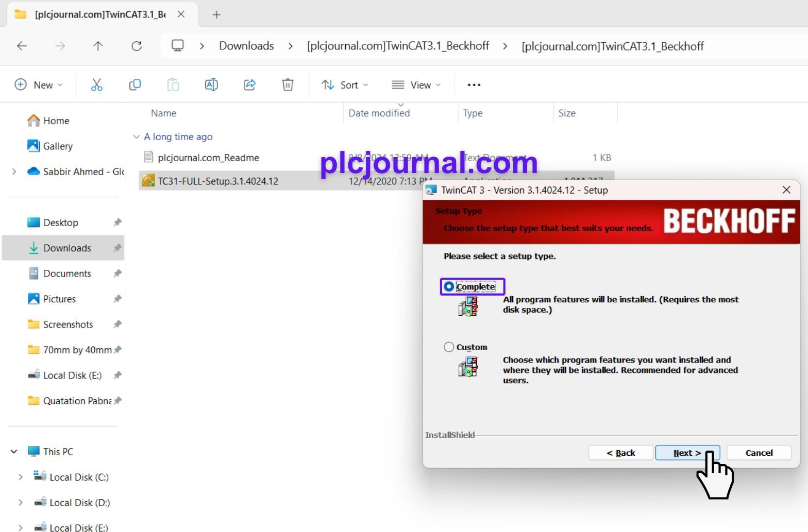Sort by the Size column header
808x532 pixels.
pos(567,113)
